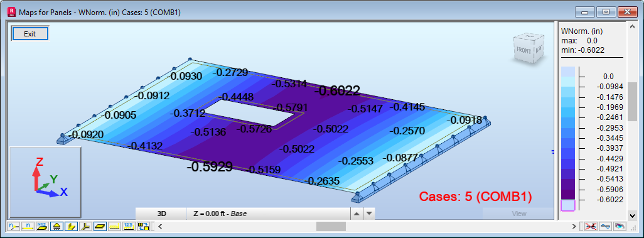The height and width of the screenshot is (238, 644).
Task: Click the legend vertical scrollbar thumb
Action: 633,102
